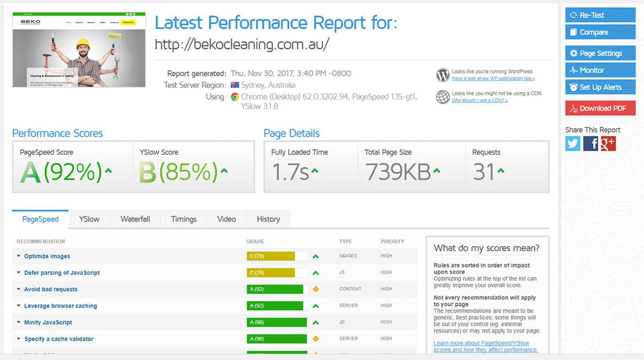This screenshot has width=644, height=360.
Task: Click the Chrome browser icon
Action: tap(234, 96)
